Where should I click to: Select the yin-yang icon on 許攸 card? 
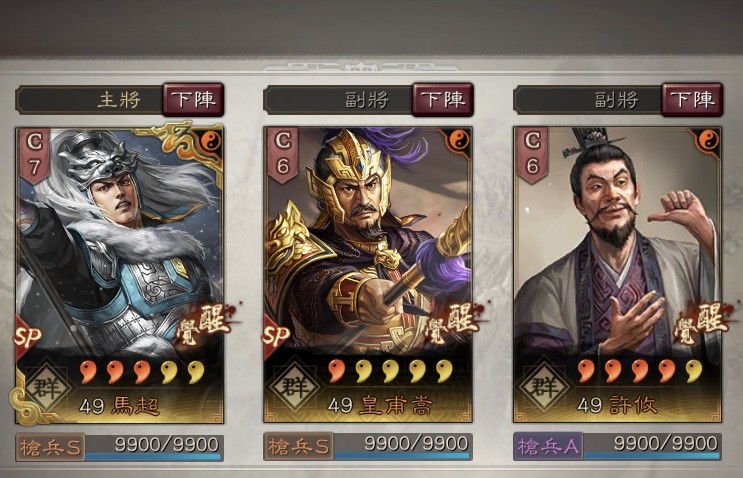[708, 140]
